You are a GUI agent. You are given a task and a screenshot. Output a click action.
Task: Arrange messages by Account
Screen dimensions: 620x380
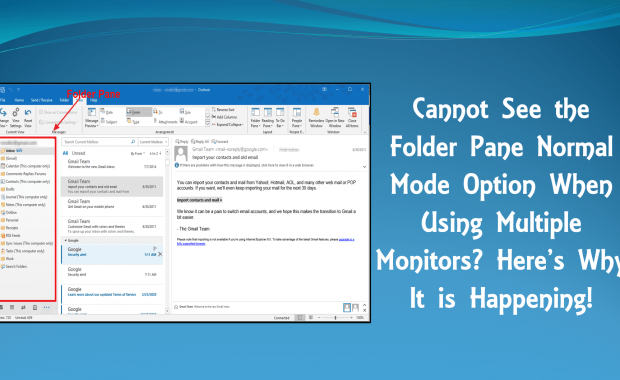(x=189, y=121)
